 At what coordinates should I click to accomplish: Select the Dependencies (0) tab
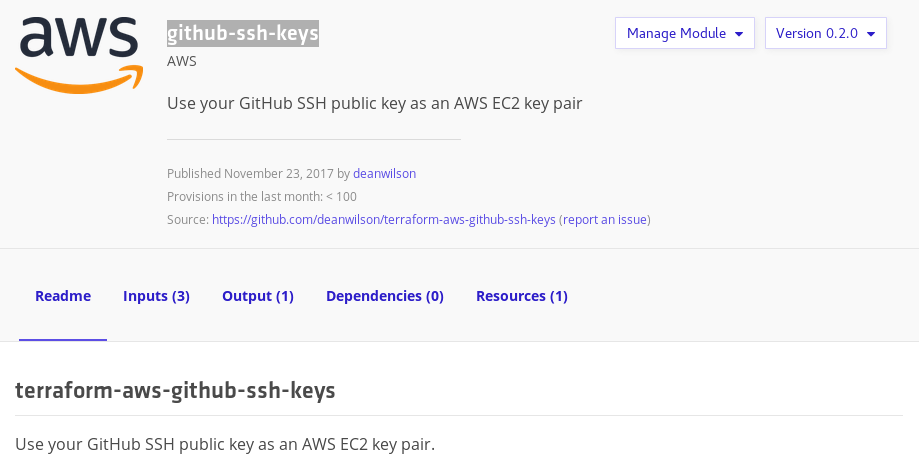pos(384,296)
